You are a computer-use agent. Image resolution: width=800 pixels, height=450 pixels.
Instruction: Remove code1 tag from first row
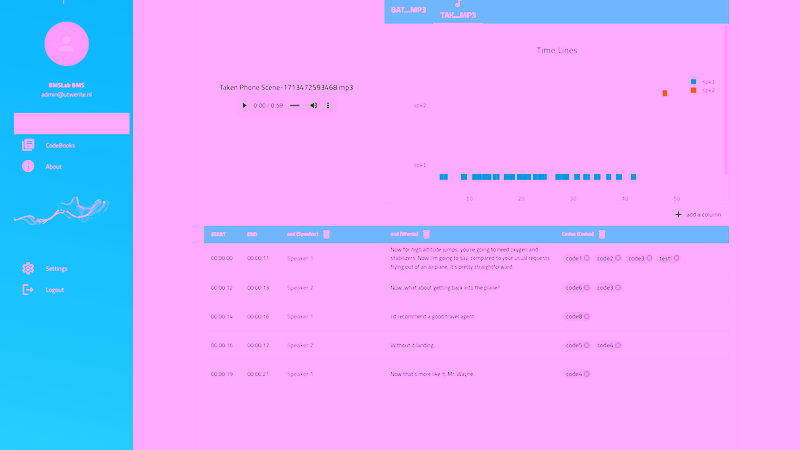coord(587,258)
